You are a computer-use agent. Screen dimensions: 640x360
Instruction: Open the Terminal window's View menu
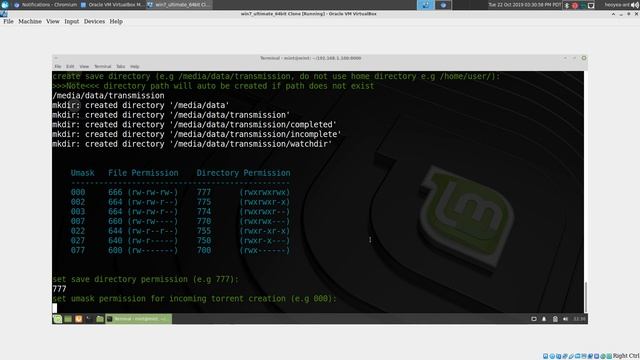[x=84, y=67]
